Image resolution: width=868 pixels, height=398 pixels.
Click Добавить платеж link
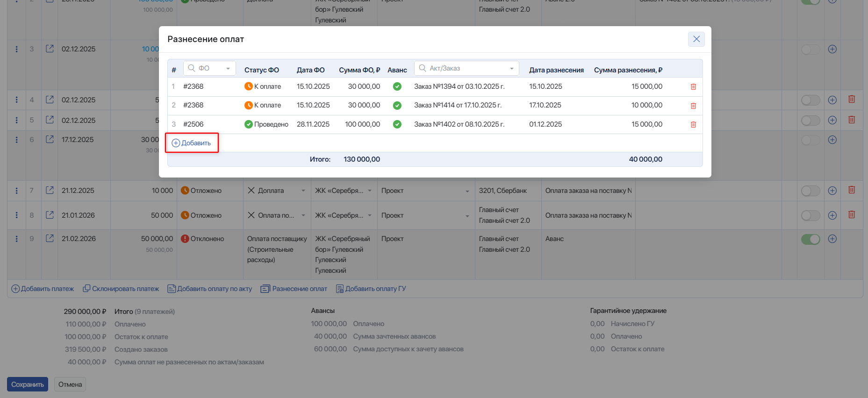tap(43, 289)
